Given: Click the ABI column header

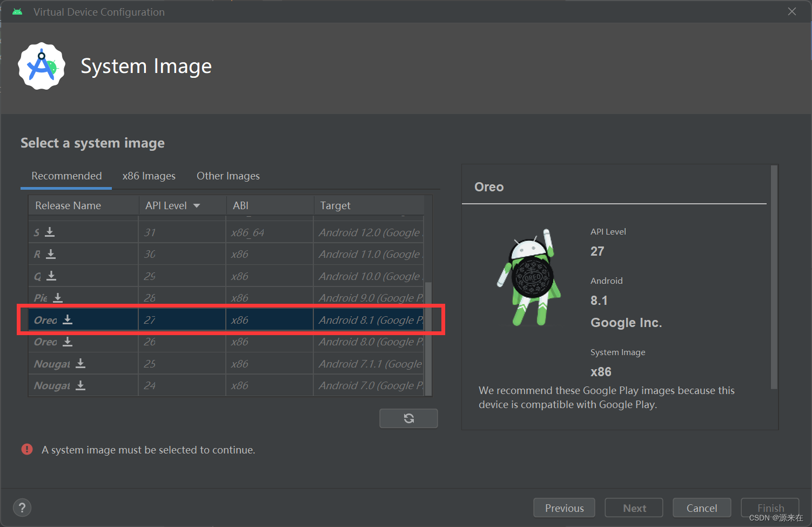Looking at the screenshot, I should coord(270,205).
